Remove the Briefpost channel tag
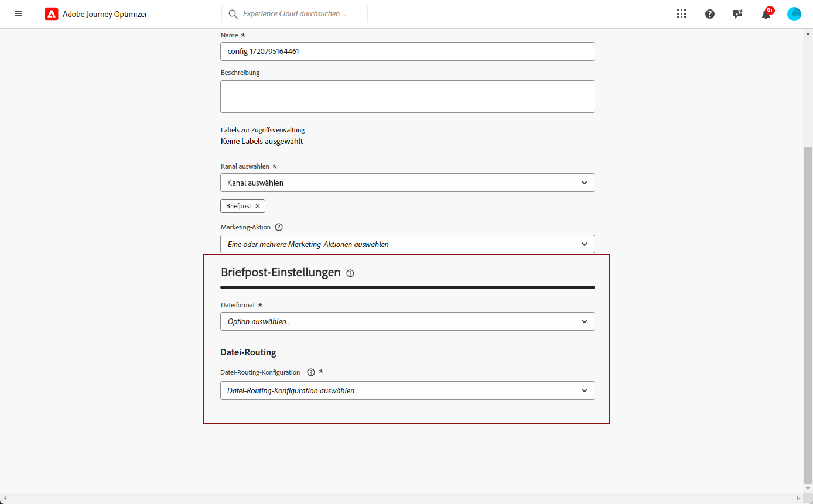This screenshot has width=813, height=504. click(258, 206)
